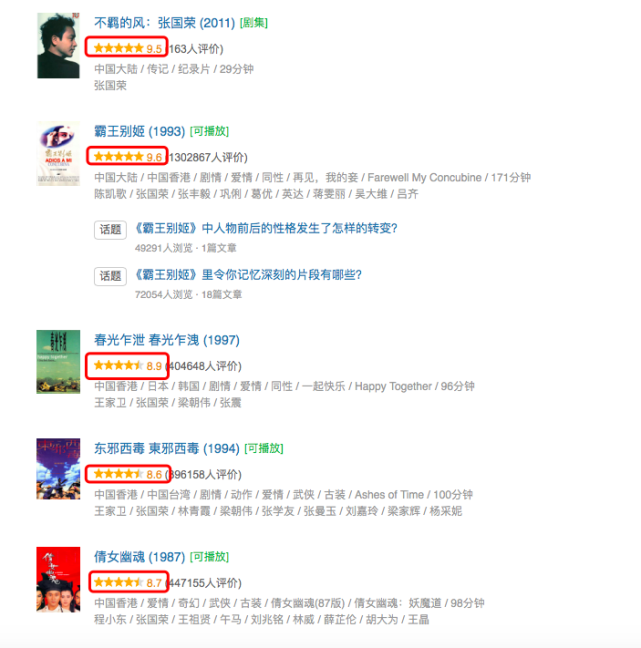Click the 霸王别姬 poster thumbnail
The height and width of the screenshot is (648, 641).
point(58,153)
